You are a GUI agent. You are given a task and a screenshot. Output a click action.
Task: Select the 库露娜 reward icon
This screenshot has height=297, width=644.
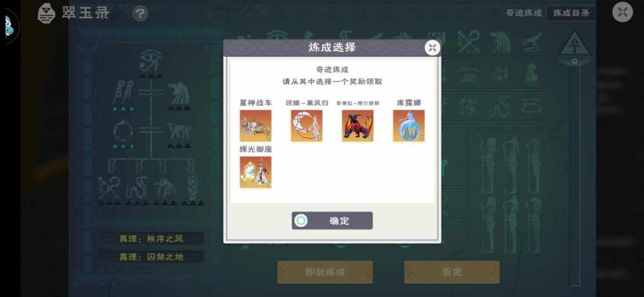point(408,125)
